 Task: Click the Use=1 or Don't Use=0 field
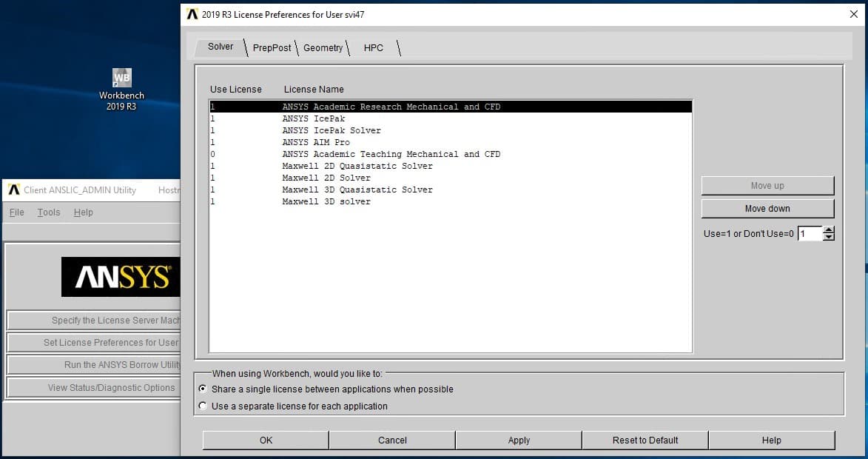(809, 234)
